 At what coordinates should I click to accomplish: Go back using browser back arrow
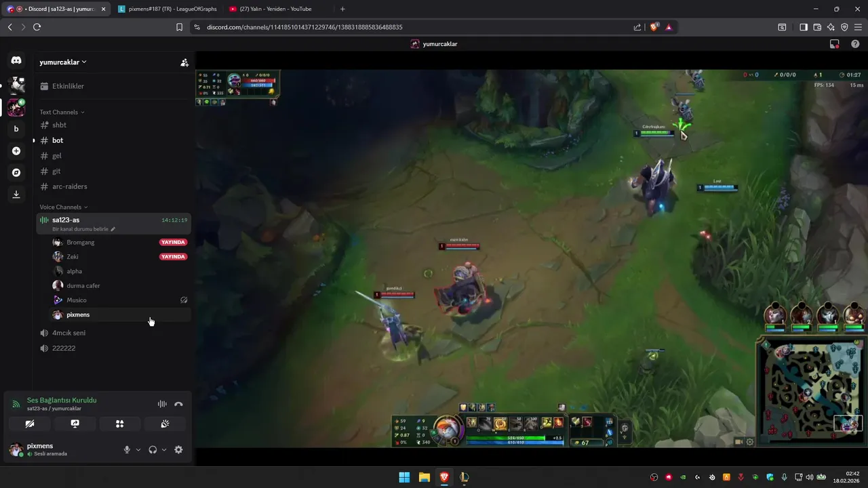[9, 27]
